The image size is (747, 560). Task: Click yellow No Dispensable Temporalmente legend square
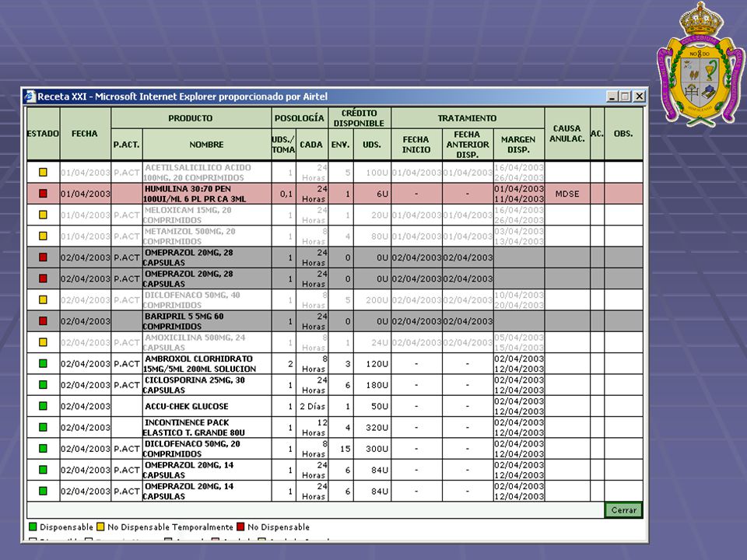pyautogui.click(x=100, y=527)
